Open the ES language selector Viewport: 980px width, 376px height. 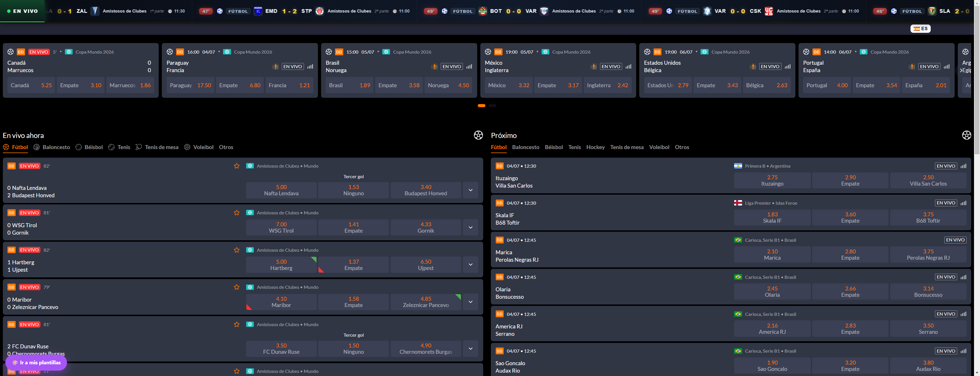920,29
